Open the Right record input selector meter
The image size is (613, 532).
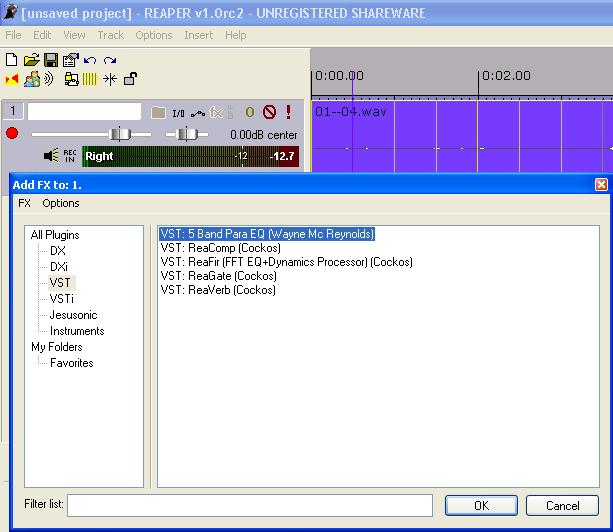[191, 156]
